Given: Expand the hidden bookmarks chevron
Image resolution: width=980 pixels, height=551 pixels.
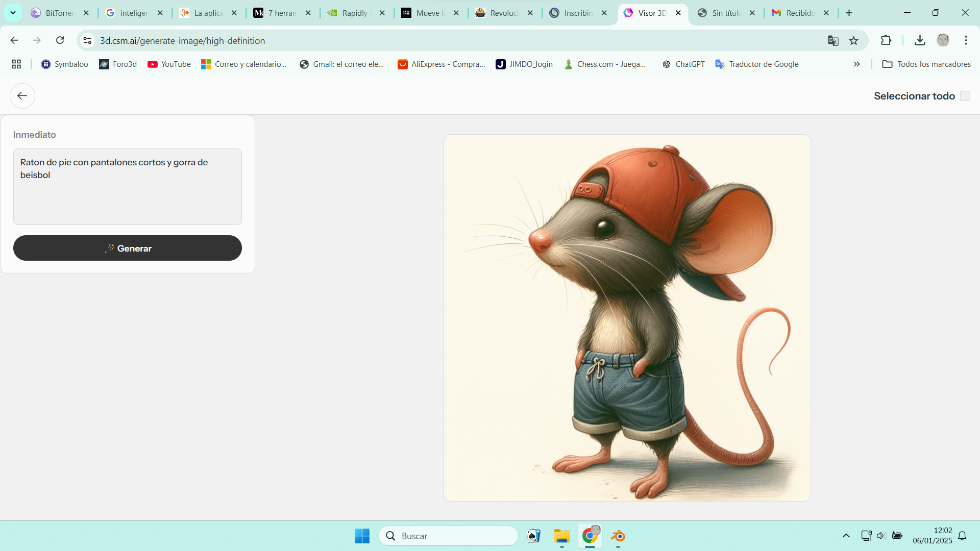Looking at the screenshot, I should point(856,64).
